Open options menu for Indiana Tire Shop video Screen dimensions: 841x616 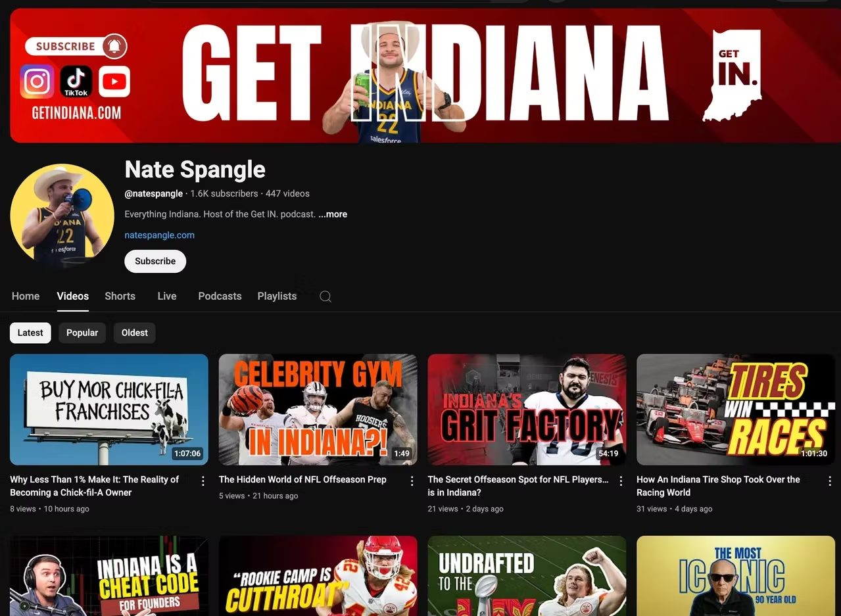pos(830,481)
